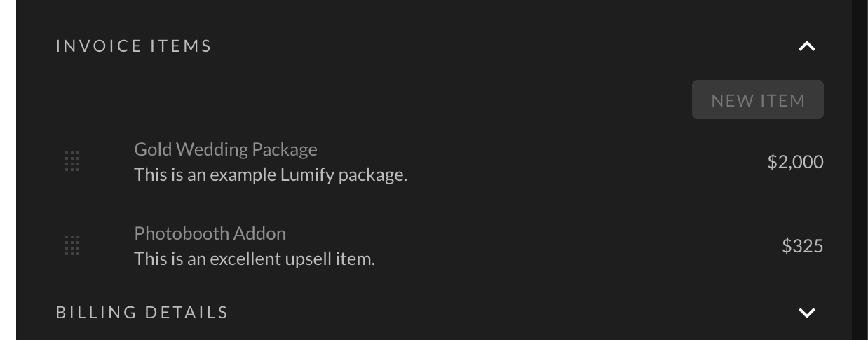Open the Gold Wedding Package item title

tap(226, 149)
